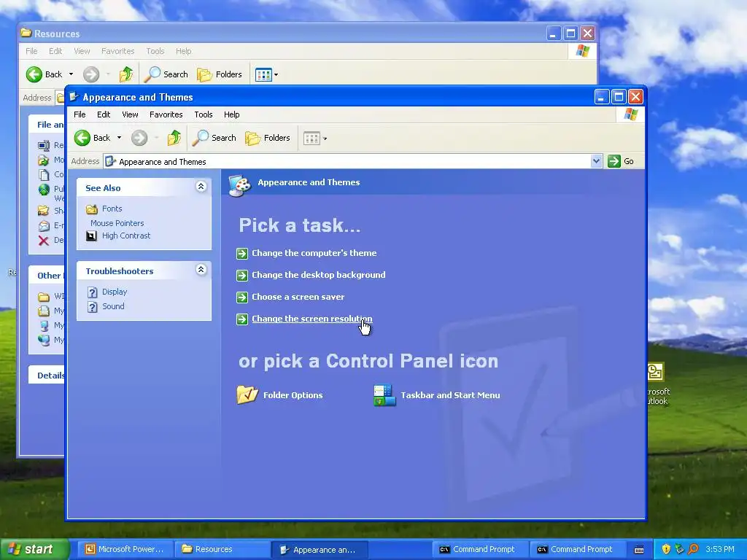Open Favorites menu in Resources window
The image size is (747, 560).
click(x=117, y=51)
